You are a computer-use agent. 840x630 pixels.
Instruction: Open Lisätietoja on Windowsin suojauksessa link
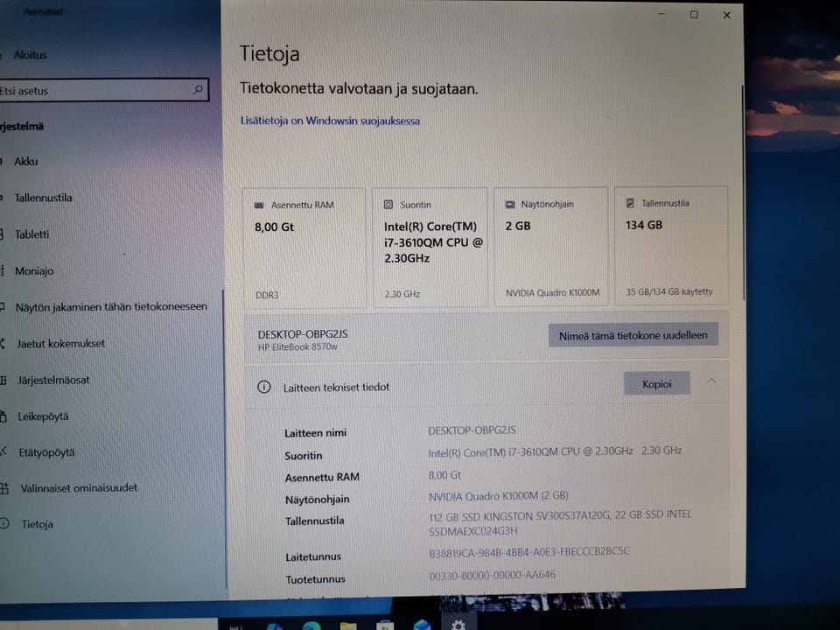coord(330,121)
